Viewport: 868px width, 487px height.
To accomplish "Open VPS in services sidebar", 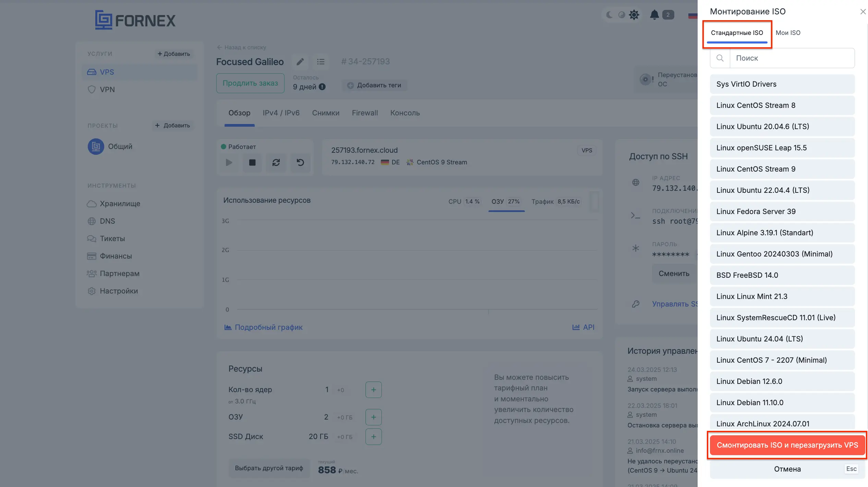I will coord(140,72).
